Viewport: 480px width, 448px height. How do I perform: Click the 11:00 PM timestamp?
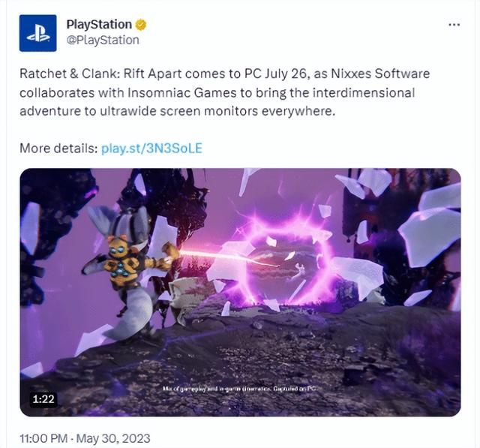[x=43, y=438]
